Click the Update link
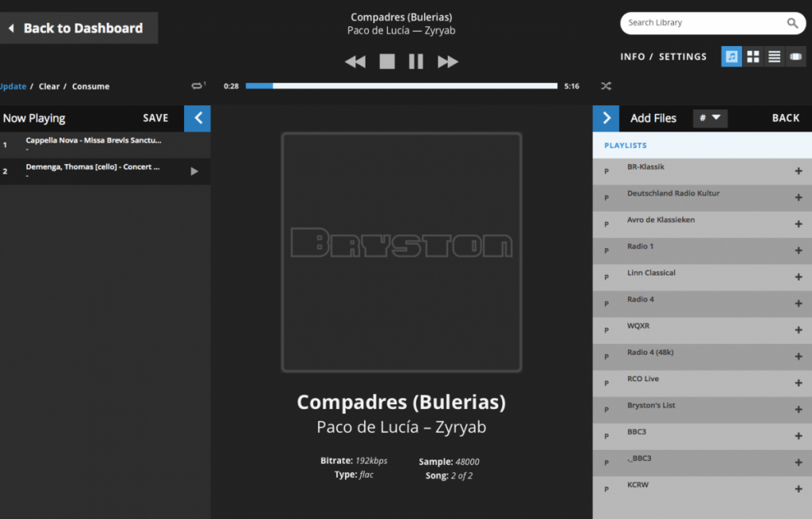Screen dimensions: 812x519 point(13,86)
